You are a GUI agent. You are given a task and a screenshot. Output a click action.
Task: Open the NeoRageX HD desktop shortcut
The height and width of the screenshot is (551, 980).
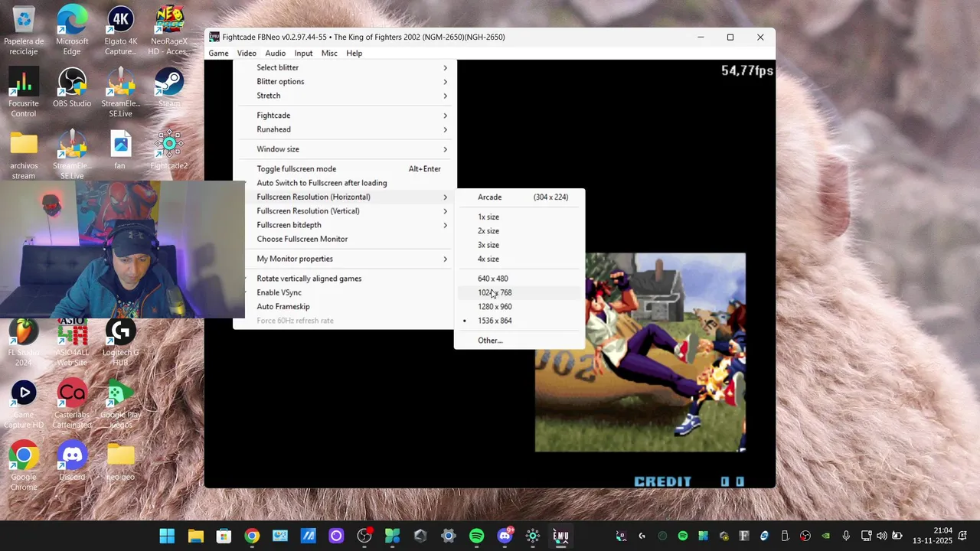(168, 31)
